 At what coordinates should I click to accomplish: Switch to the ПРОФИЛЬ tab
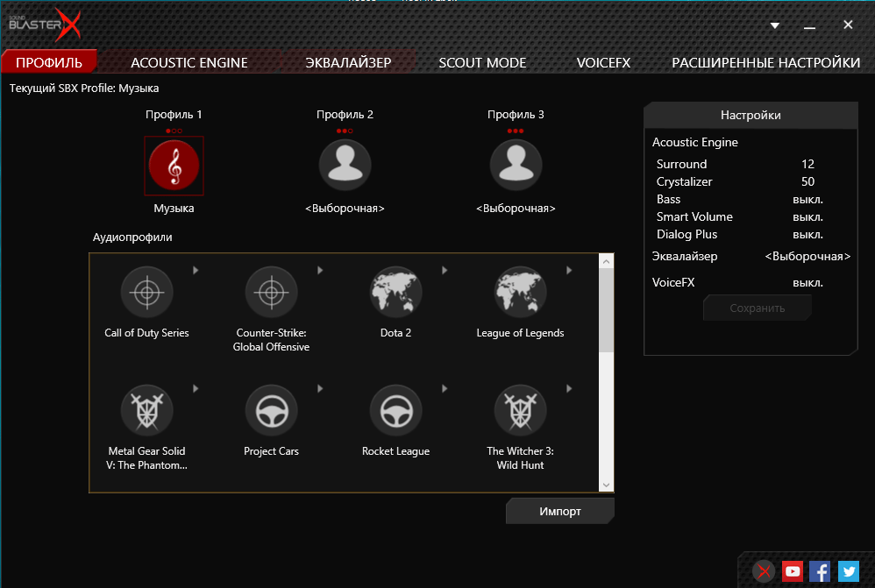(x=49, y=62)
